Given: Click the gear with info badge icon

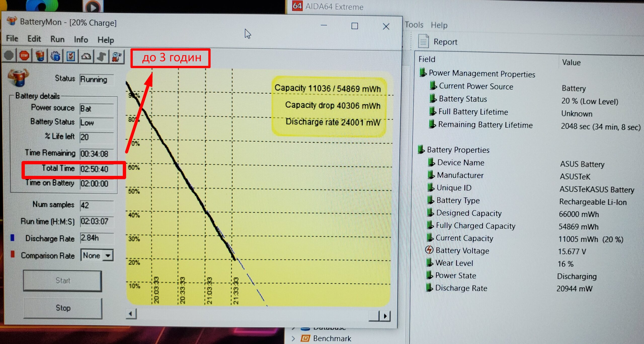Looking at the screenshot, I should [56, 56].
